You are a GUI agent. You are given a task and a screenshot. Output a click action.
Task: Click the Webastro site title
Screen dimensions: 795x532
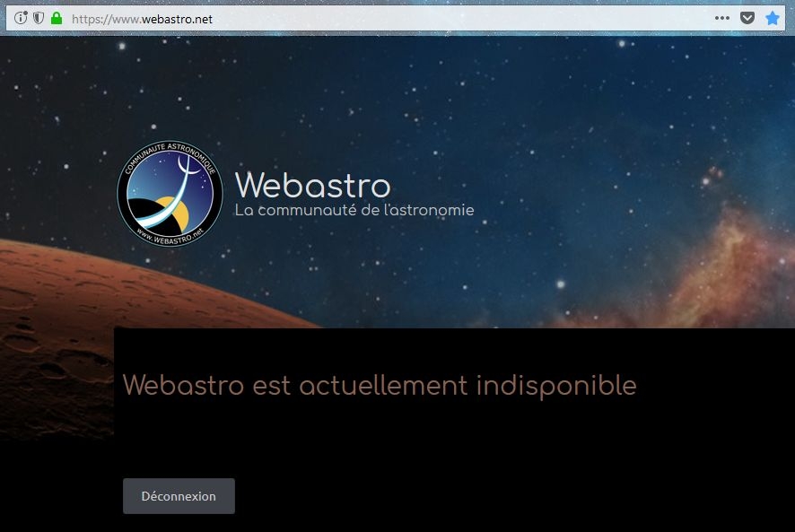(x=313, y=185)
